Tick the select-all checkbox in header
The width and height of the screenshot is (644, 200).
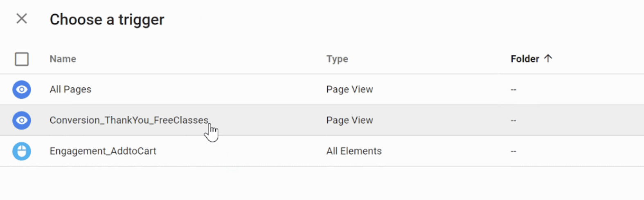tap(22, 59)
